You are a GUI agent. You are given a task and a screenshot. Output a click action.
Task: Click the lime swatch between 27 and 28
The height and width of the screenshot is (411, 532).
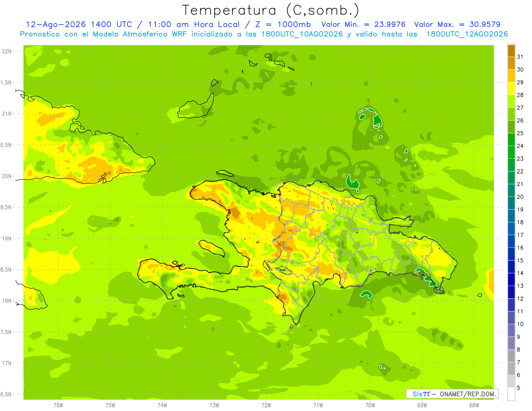click(511, 102)
